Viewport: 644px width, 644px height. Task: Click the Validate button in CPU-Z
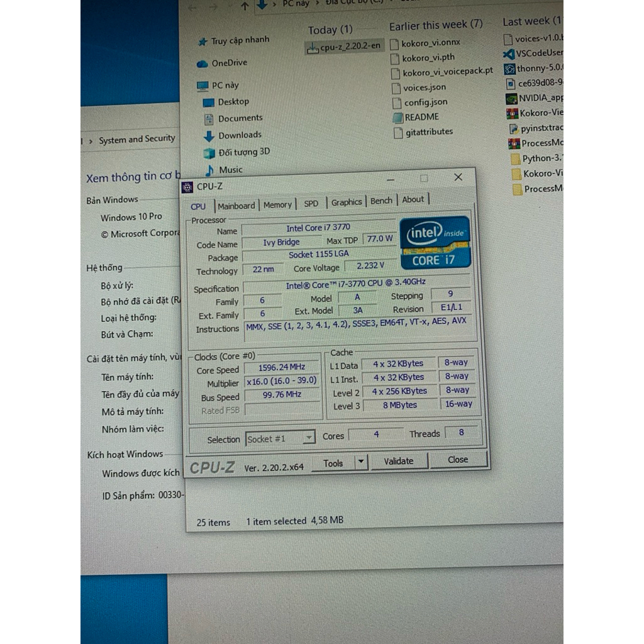pyautogui.click(x=398, y=461)
